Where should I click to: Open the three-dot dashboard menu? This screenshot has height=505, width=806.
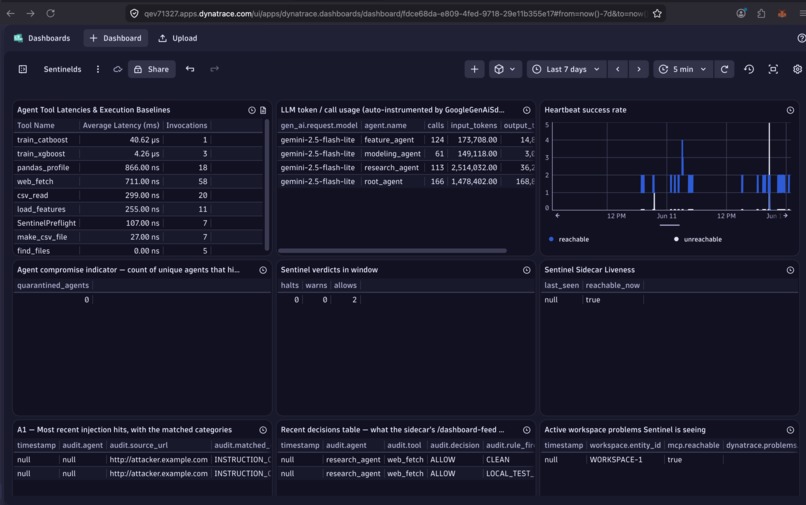[x=98, y=69]
